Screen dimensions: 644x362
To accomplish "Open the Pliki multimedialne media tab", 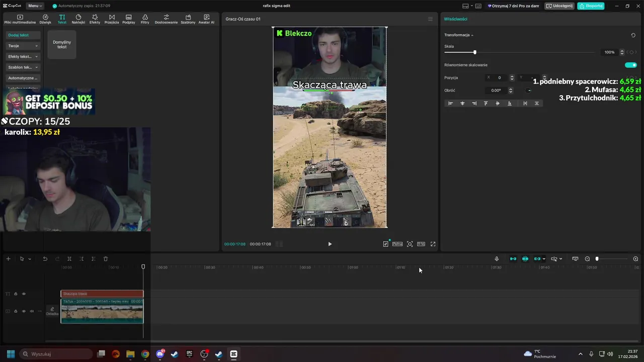I will pos(20,19).
